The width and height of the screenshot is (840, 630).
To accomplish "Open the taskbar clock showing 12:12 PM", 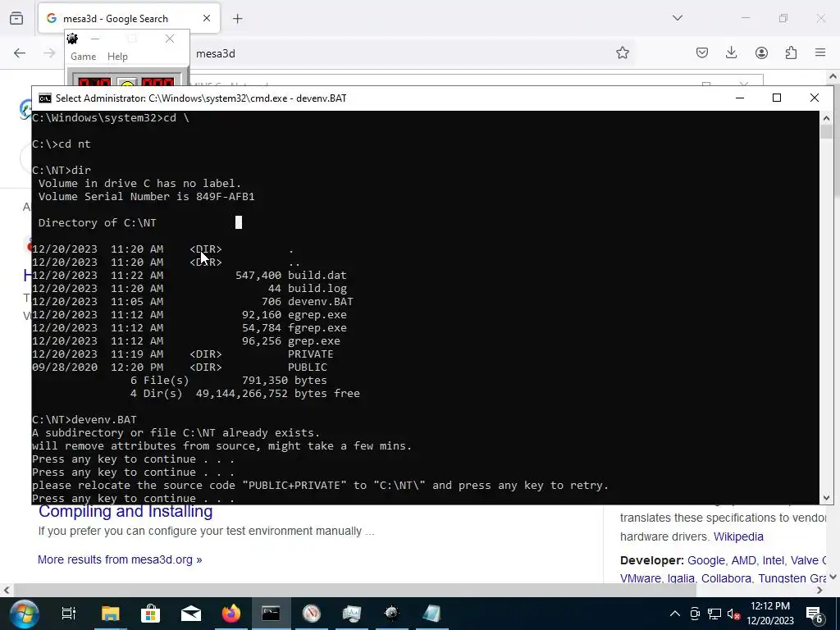I will [769, 614].
